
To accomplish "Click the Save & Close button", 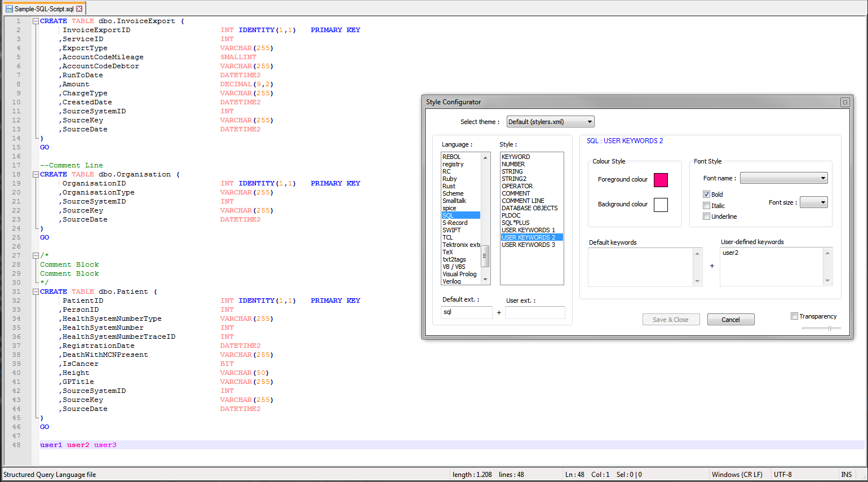I will [x=671, y=319].
